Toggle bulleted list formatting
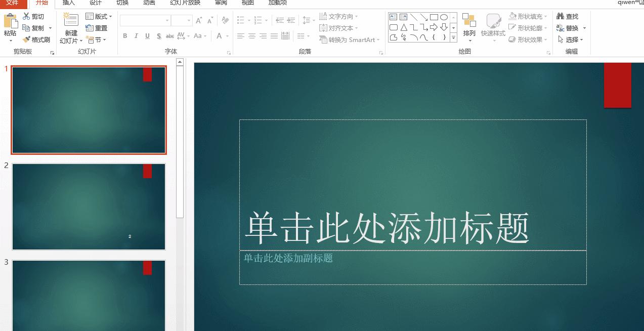This screenshot has height=331, width=644. click(x=241, y=20)
